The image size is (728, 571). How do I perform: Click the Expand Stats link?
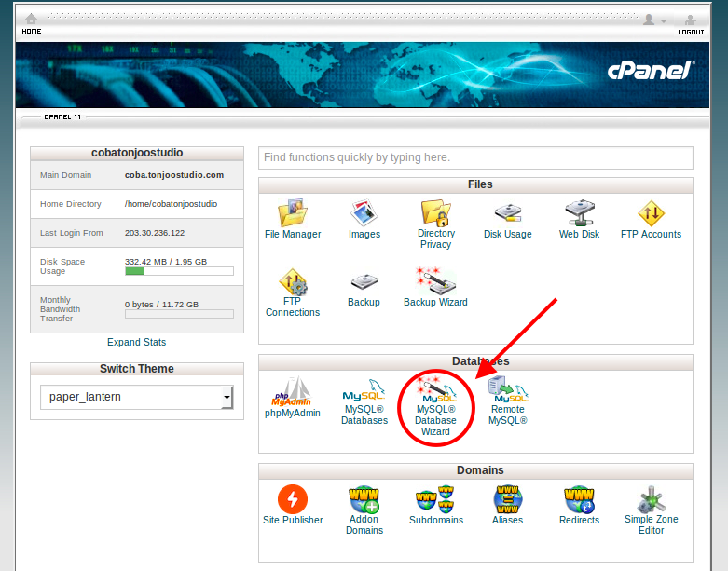point(136,343)
